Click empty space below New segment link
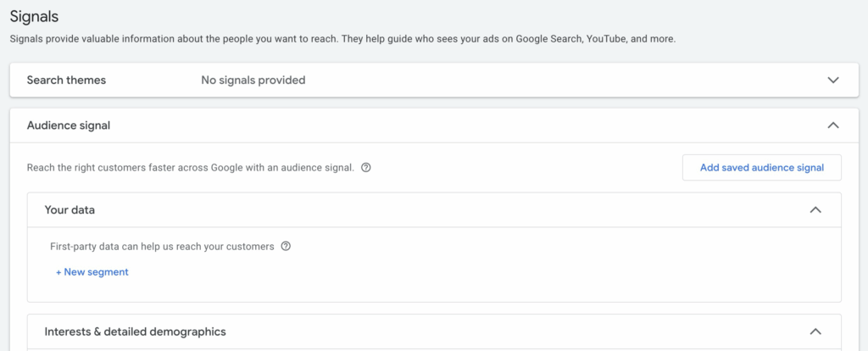868x351 pixels. 339,290
